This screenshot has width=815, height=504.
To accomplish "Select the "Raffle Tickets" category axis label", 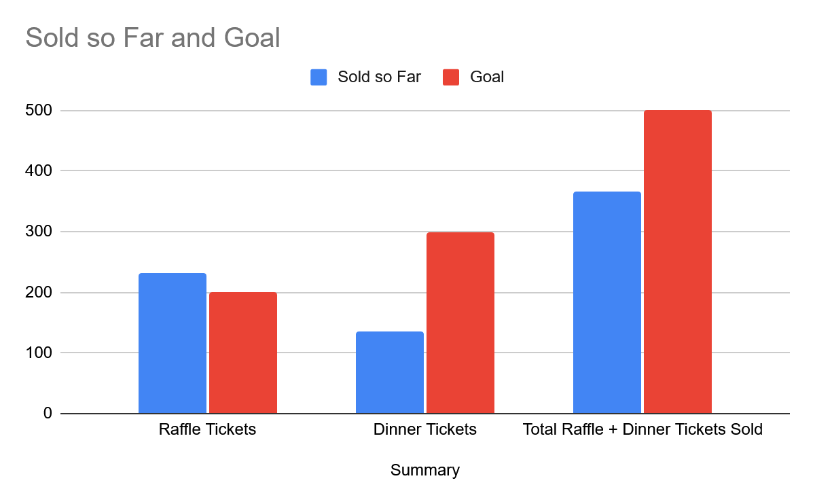I will pyautogui.click(x=207, y=429).
